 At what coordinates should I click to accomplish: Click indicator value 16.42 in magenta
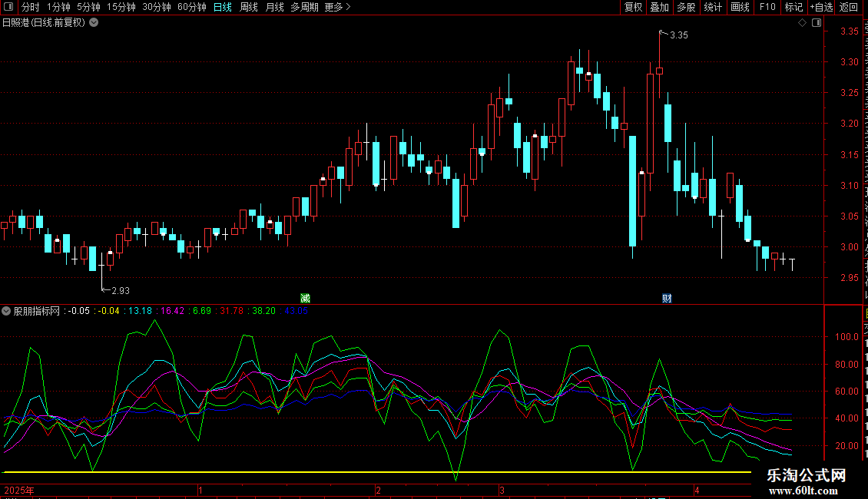pos(172,311)
